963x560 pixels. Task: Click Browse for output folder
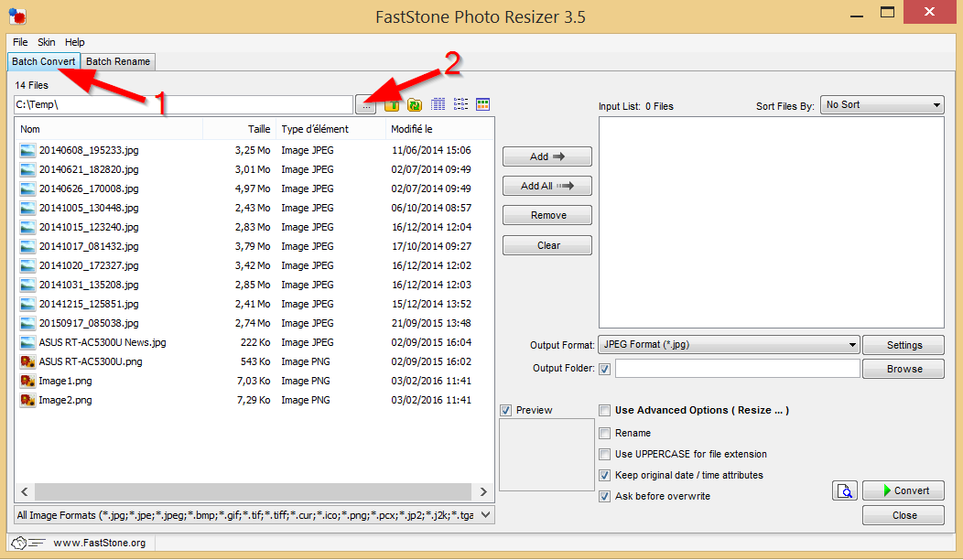click(903, 369)
